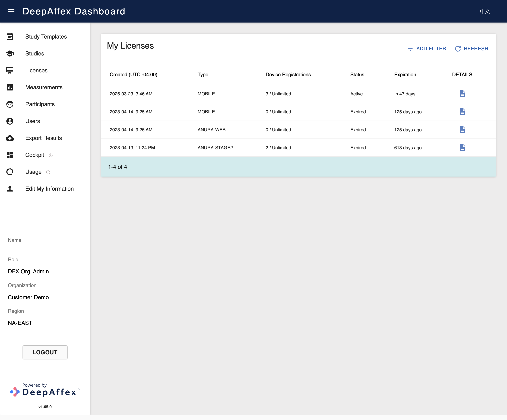Click the Users account icon
The height and width of the screenshot is (420, 507).
pyautogui.click(x=10, y=121)
